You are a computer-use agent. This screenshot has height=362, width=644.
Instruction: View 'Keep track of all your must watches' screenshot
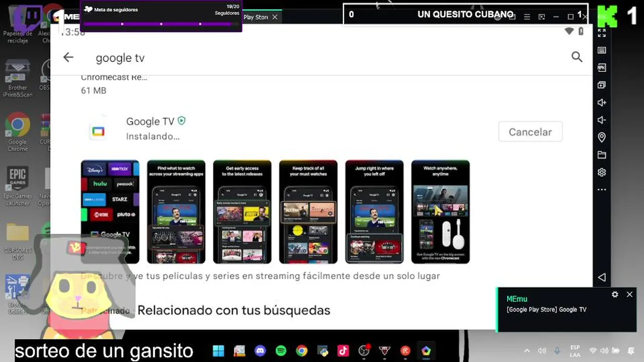pyautogui.click(x=308, y=212)
